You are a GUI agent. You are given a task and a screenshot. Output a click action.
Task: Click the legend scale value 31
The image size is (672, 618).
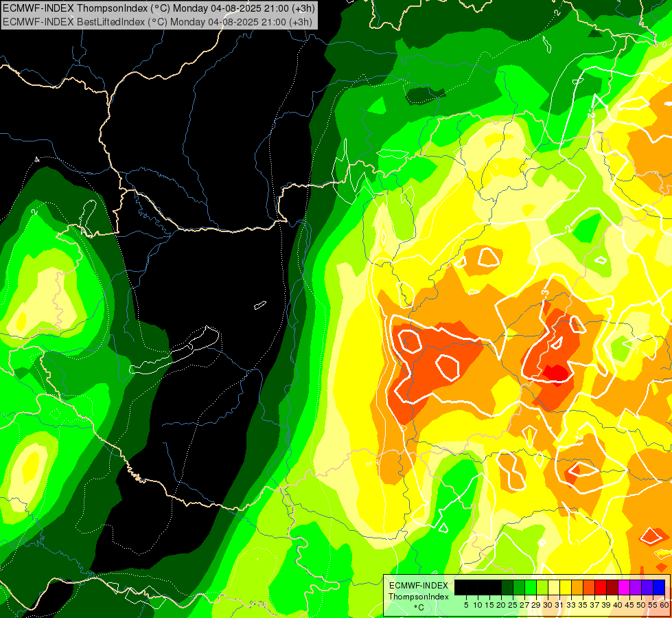click(x=559, y=605)
